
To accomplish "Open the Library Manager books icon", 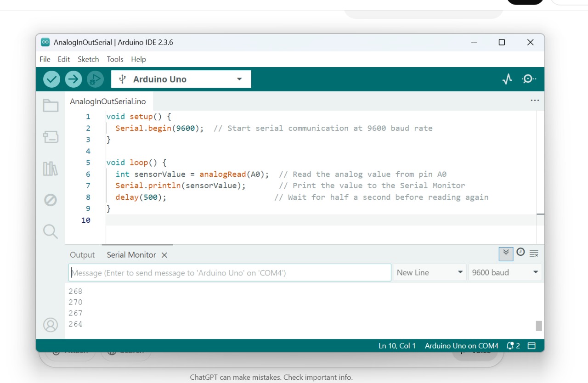I will tap(51, 169).
